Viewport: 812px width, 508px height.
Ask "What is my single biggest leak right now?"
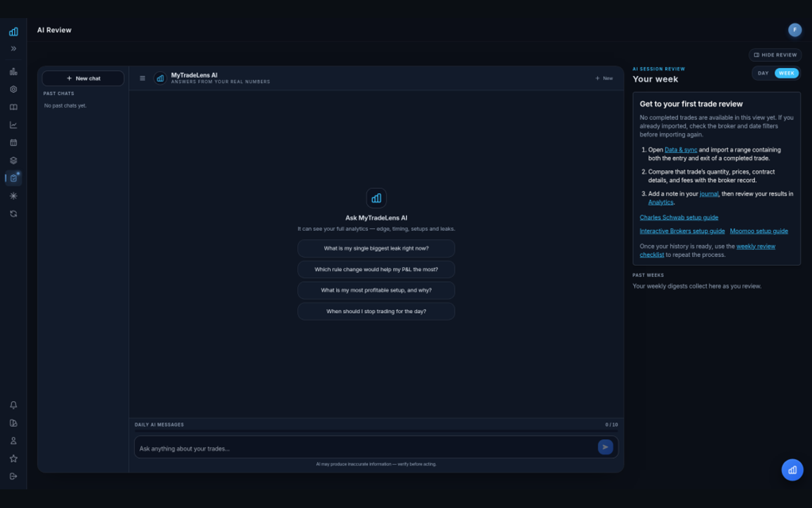[376, 248]
